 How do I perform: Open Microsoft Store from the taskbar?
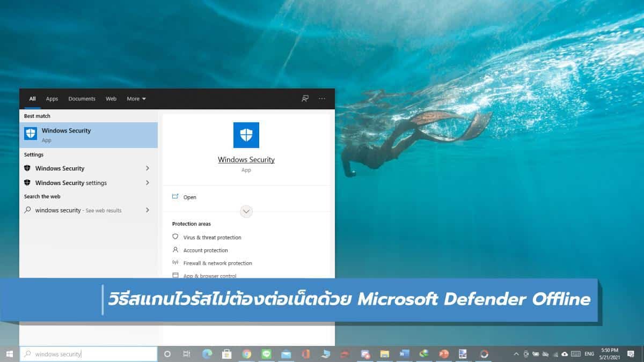(x=226, y=354)
